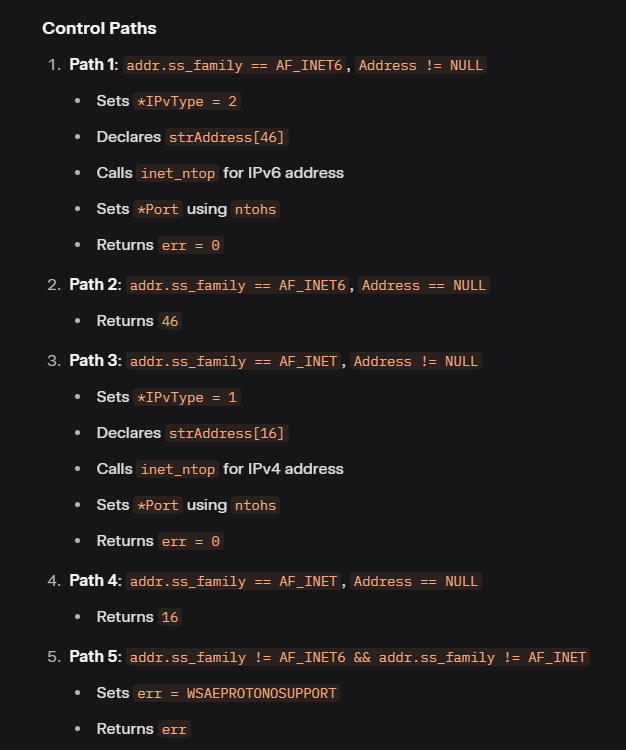
Task: Select the *IPvType = 2 code snippet
Action: pyautogui.click(x=187, y=101)
